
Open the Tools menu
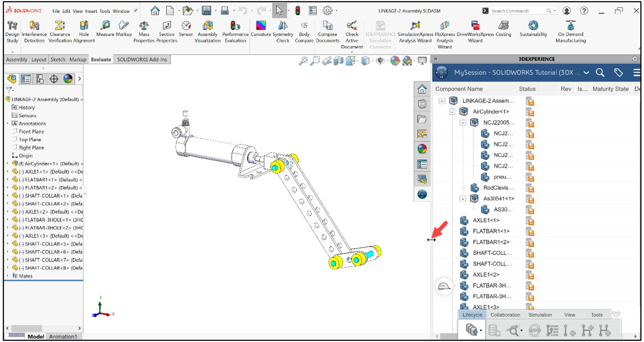[105, 11]
